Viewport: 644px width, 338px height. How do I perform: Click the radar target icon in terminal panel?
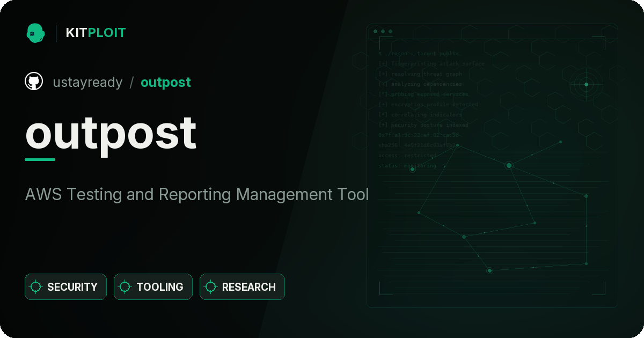[x=586, y=84]
